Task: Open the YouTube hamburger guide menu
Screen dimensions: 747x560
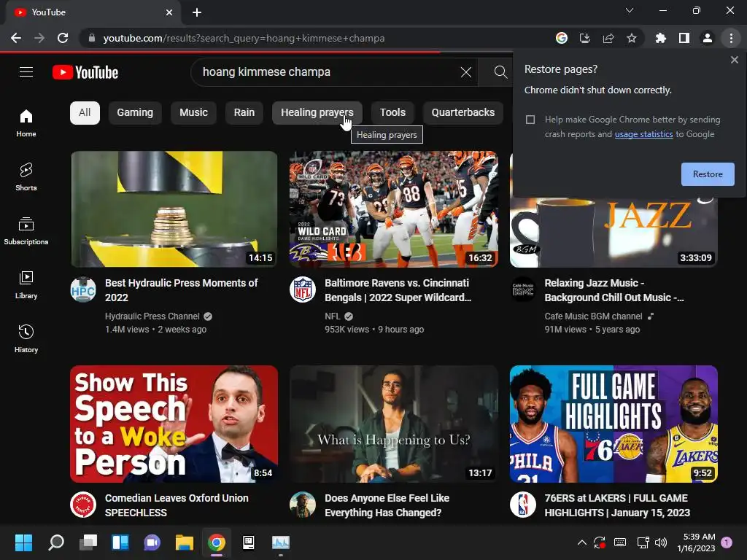Action: 26,72
